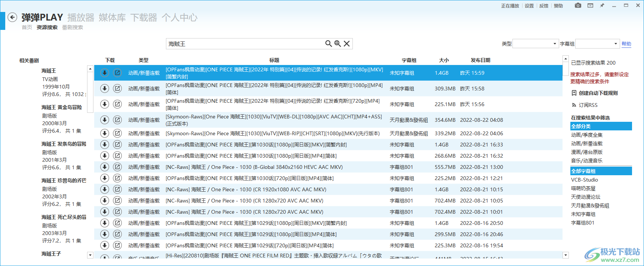Click results list scrollbar down arrow
The image size is (644, 266).
(566, 255)
